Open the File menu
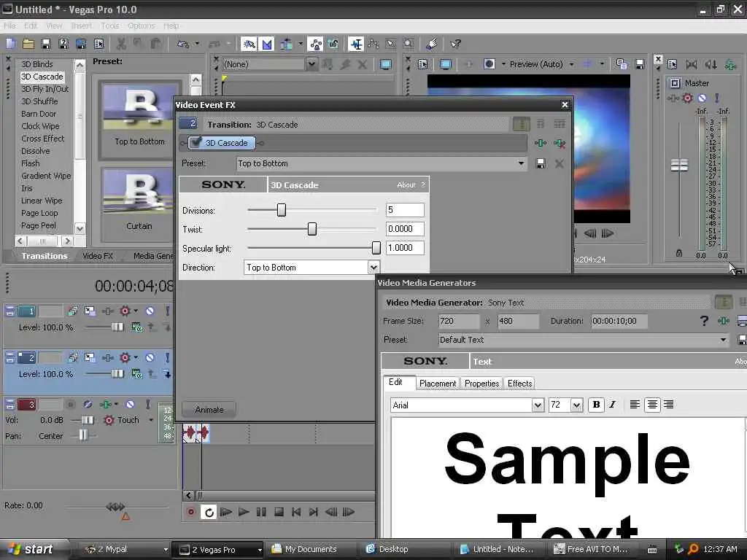This screenshot has width=747, height=560. 9,26
